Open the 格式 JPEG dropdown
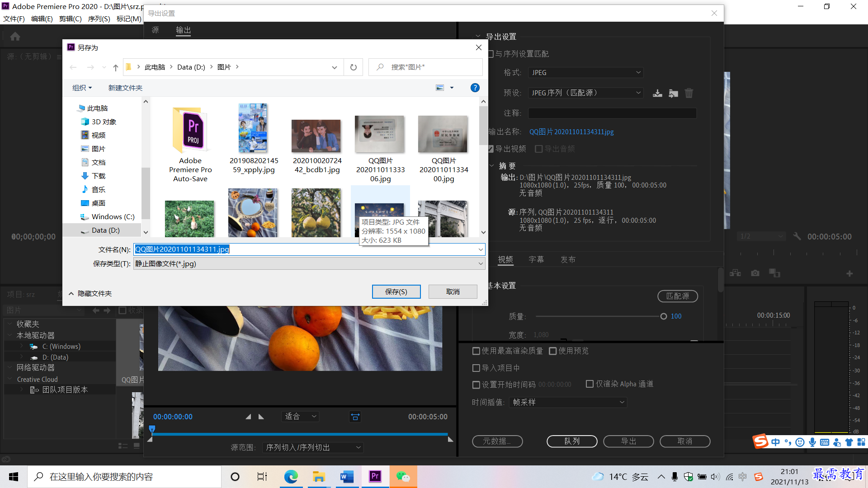868x488 pixels. pos(585,73)
